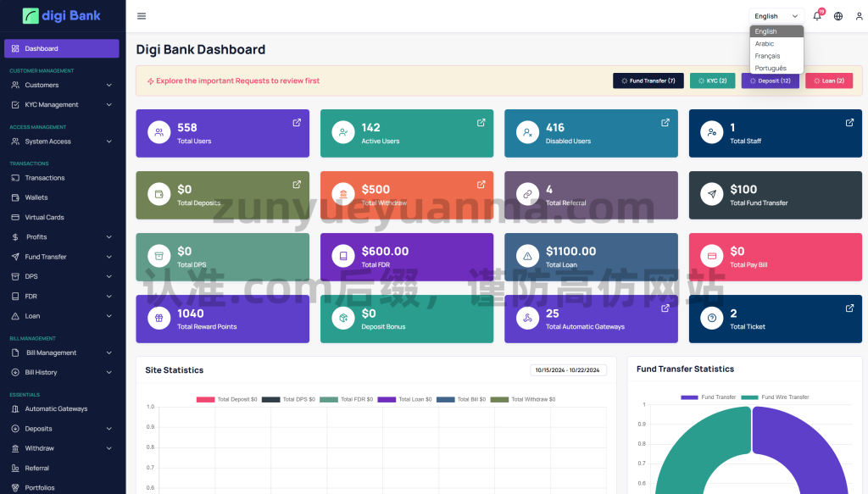The image size is (868, 494).
Task: Open Total Ticket external link icon
Action: point(849,308)
